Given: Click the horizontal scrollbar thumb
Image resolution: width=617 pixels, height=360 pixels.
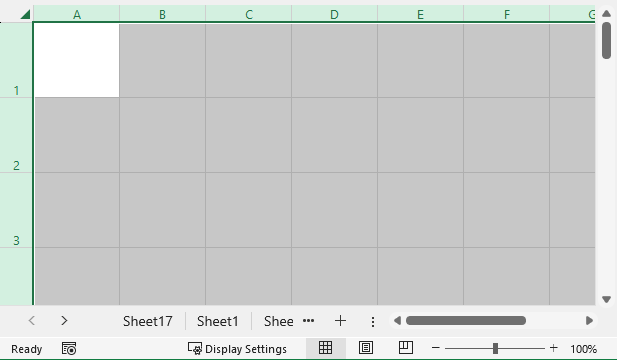Looking at the screenshot, I should (466, 321).
